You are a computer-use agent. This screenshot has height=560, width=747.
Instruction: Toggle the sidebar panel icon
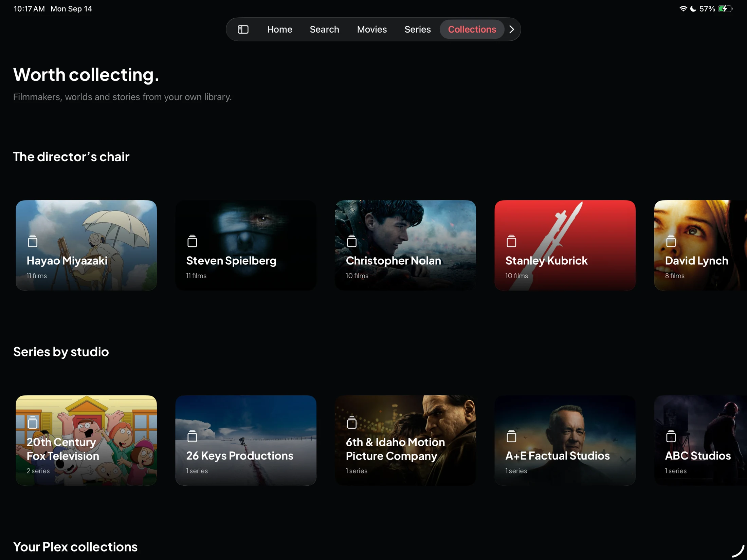point(243,30)
